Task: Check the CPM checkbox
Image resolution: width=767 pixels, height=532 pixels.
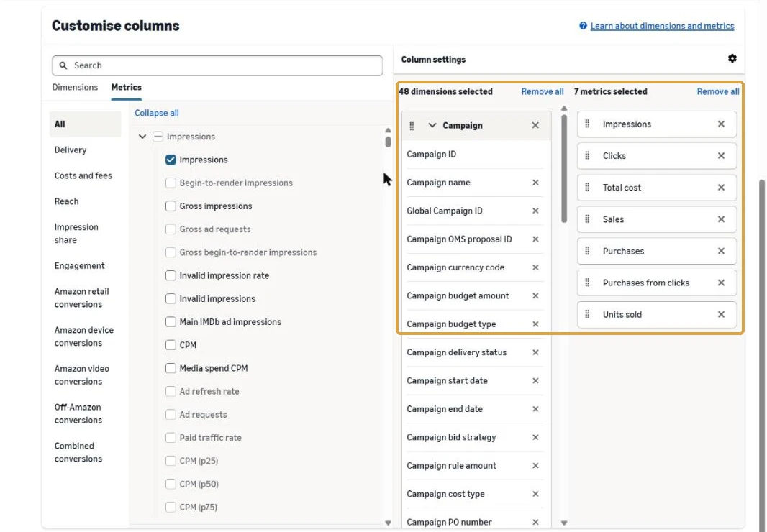Action: pyautogui.click(x=171, y=345)
